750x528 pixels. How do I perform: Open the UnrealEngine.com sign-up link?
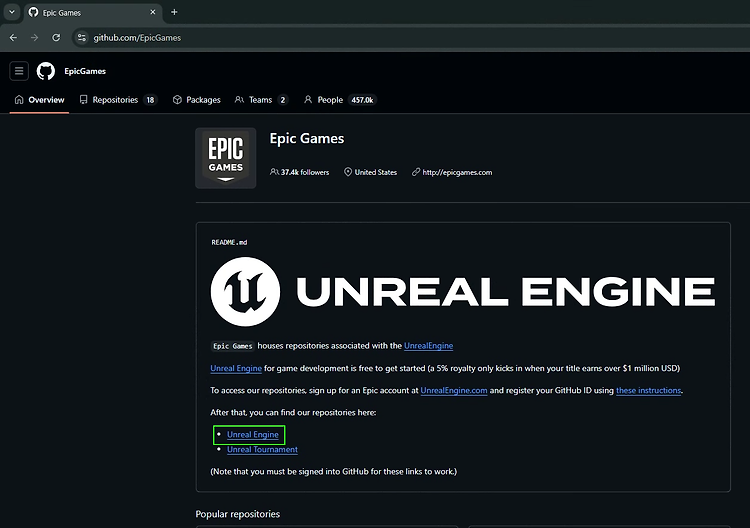pyautogui.click(x=454, y=390)
